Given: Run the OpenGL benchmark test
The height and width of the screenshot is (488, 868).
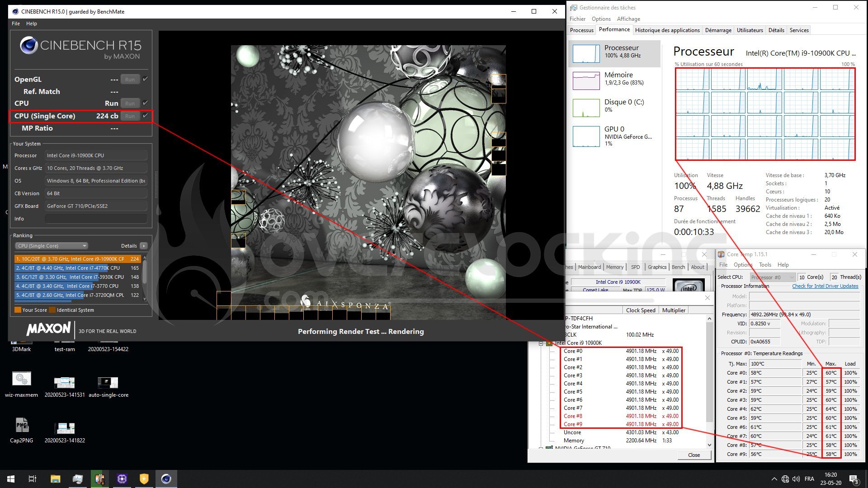Looking at the screenshot, I should [130, 80].
